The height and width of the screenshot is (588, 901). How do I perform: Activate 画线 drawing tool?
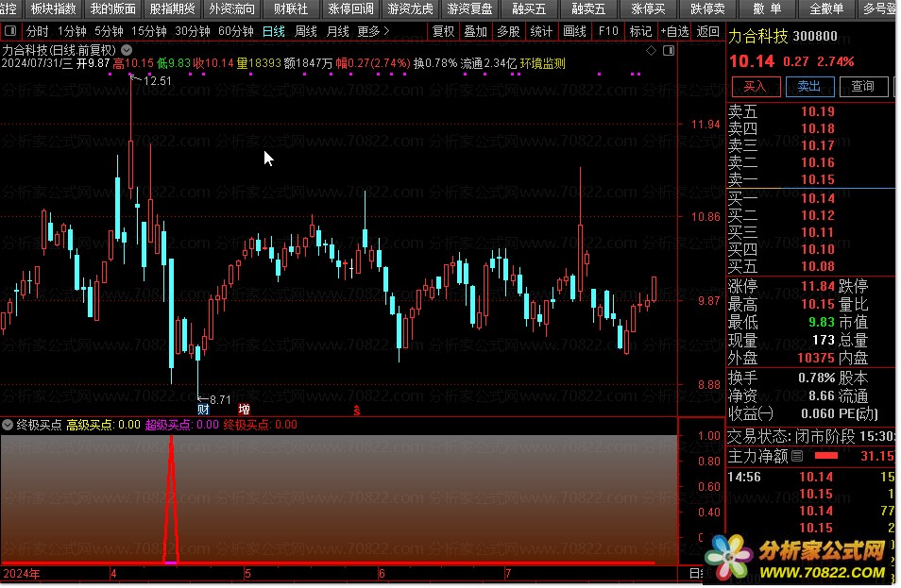coord(574,31)
